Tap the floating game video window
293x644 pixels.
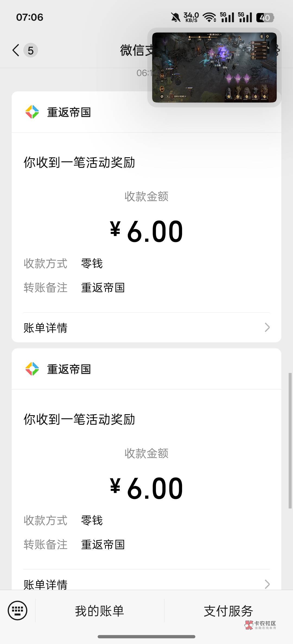coord(214,67)
